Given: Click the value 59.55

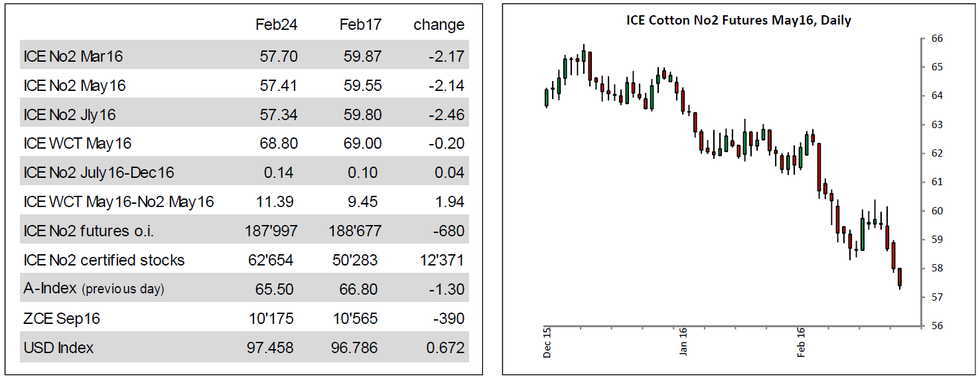Looking at the screenshot, I should [363, 86].
